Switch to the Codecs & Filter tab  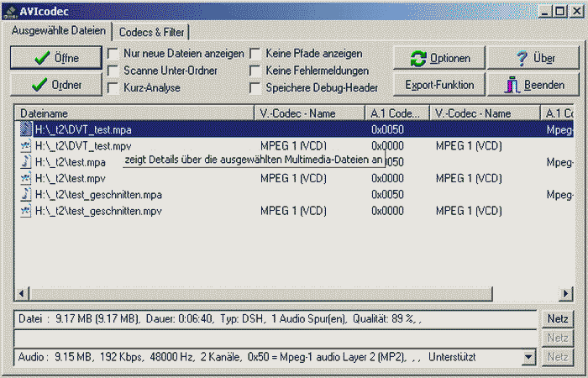click(152, 32)
